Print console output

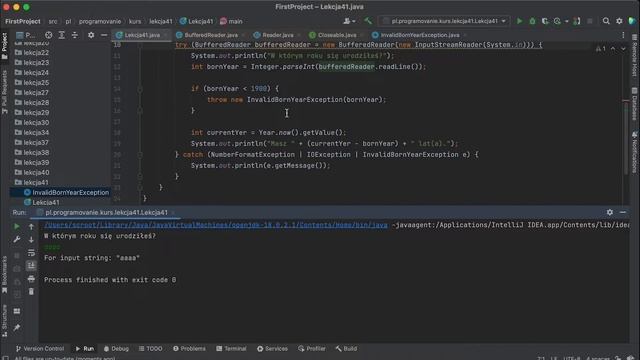click(31, 279)
